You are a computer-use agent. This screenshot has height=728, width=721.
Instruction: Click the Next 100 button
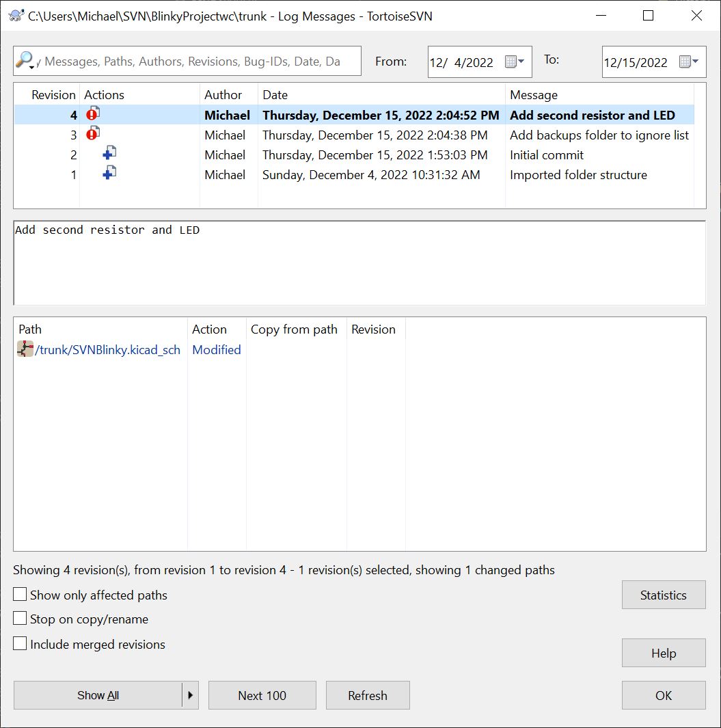[262, 695]
